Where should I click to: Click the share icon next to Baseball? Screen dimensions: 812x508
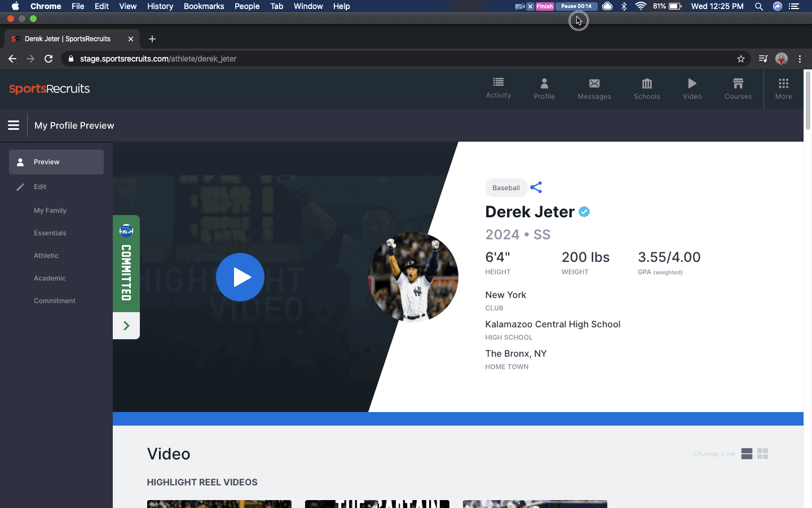pos(536,187)
